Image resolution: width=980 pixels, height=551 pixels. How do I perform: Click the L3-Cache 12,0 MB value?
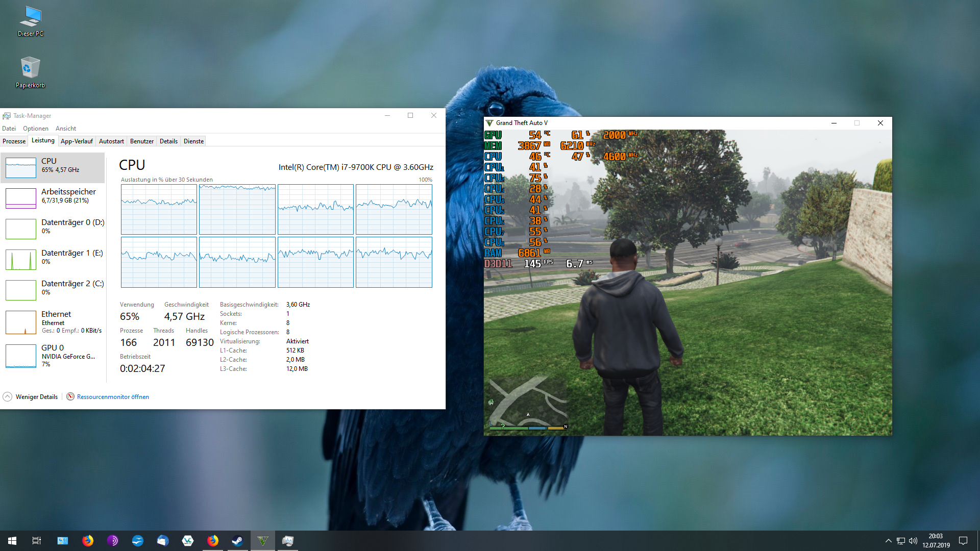click(x=297, y=369)
